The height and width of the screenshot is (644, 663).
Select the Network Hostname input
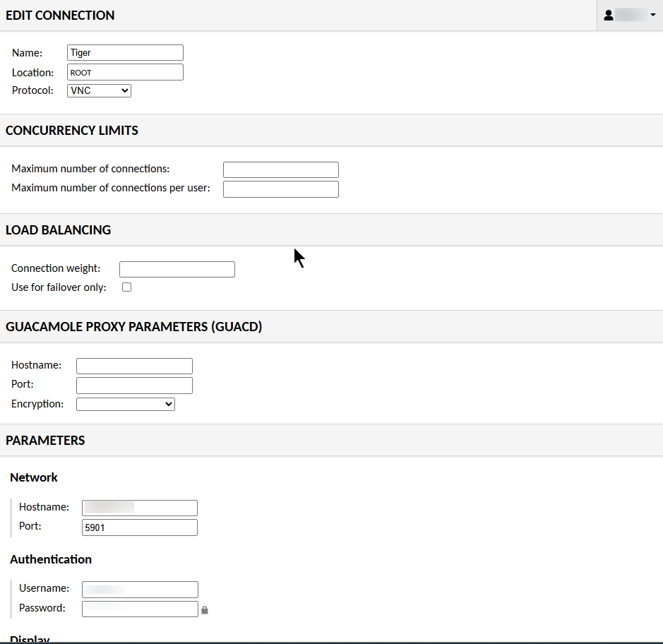pyautogui.click(x=140, y=508)
